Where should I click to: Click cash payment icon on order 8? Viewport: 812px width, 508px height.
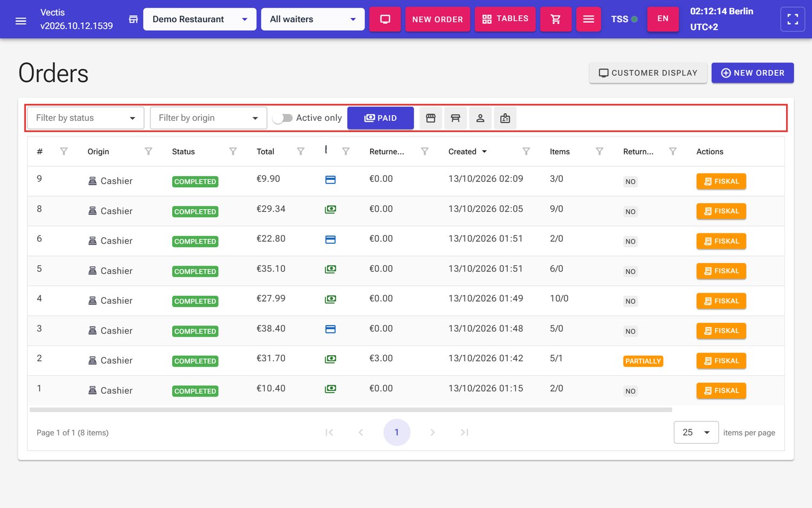click(330, 210)
